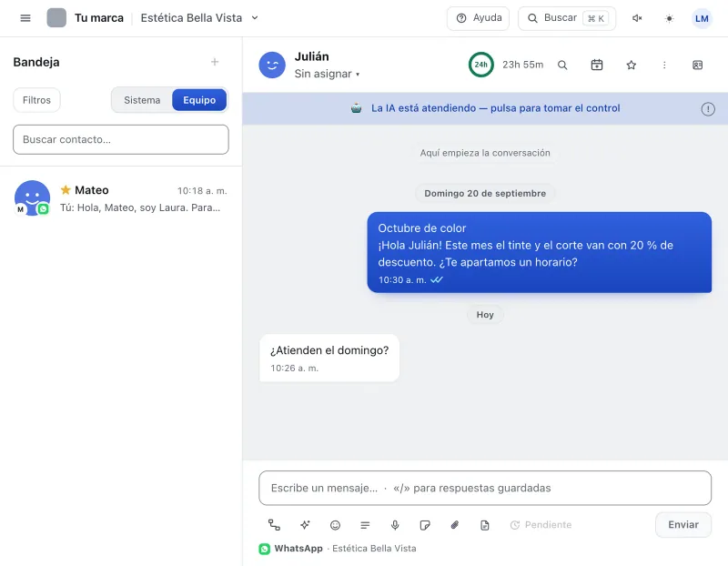Open the three-dot more options menu
The height and width of the screenshot is (566, 728).
(664, 65)
